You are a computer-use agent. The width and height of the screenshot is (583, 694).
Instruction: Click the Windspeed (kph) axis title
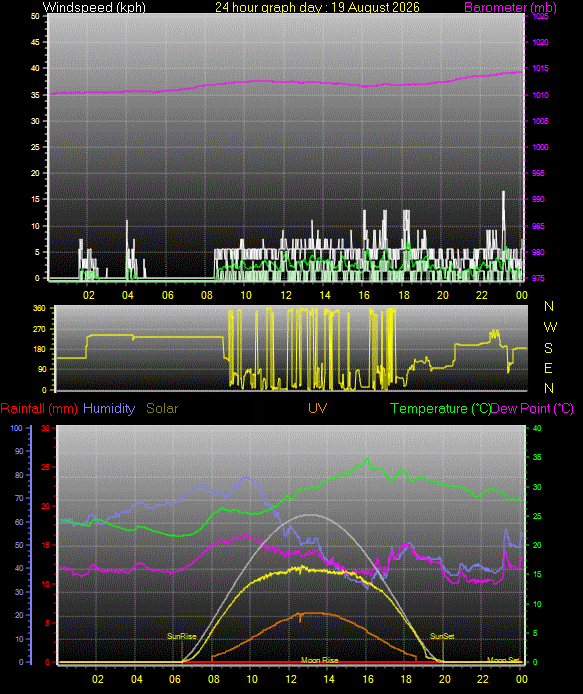pyautogui.click(x=94, y=7)
